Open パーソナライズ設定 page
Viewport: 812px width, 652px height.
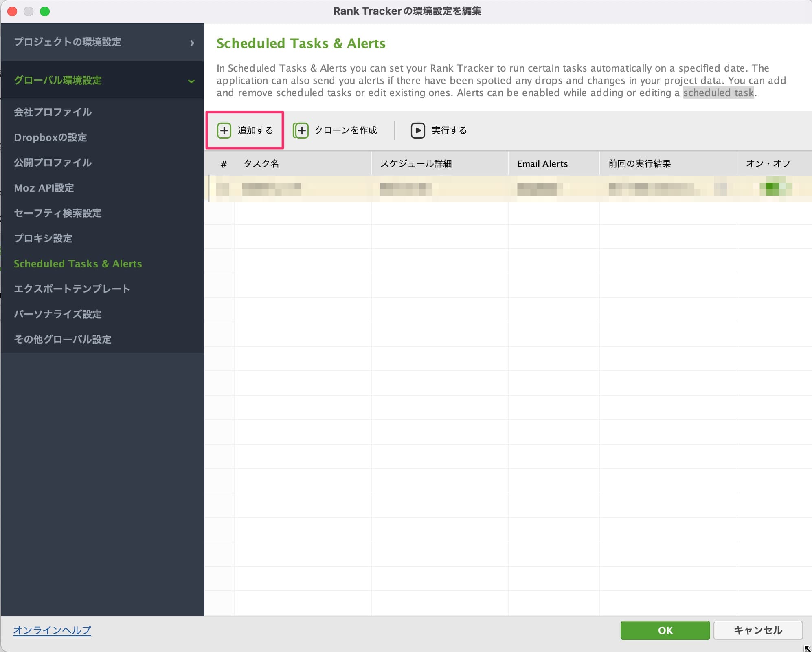point(57,314)
